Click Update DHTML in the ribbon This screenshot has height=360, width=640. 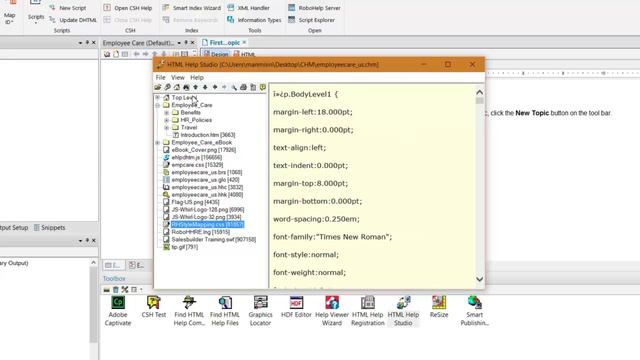click(x=73, y=20)
